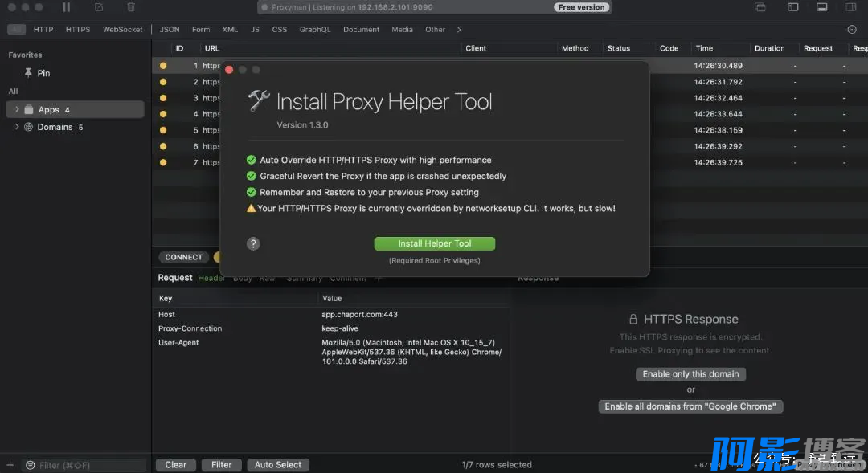Toggle the bottom panel layout icon
The height and width of the screenshot is (473, 868).
[821, 7]
